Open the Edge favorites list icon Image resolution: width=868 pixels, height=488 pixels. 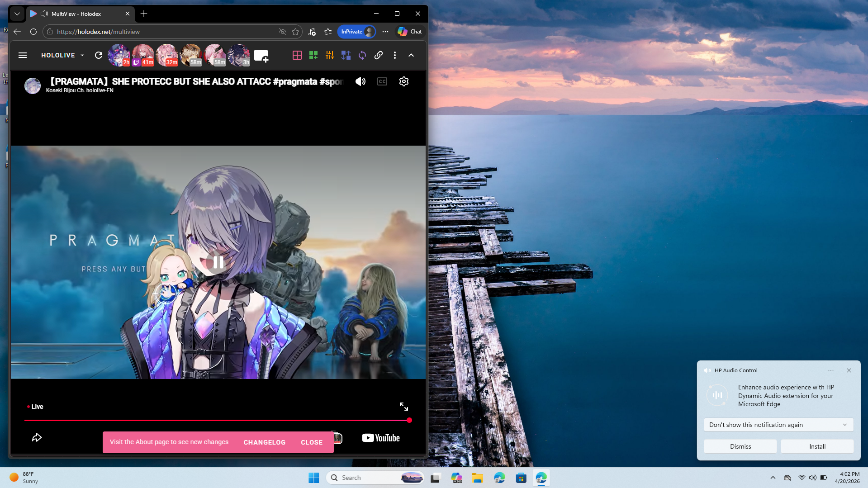pyautogui.click(x=328, y=32)
